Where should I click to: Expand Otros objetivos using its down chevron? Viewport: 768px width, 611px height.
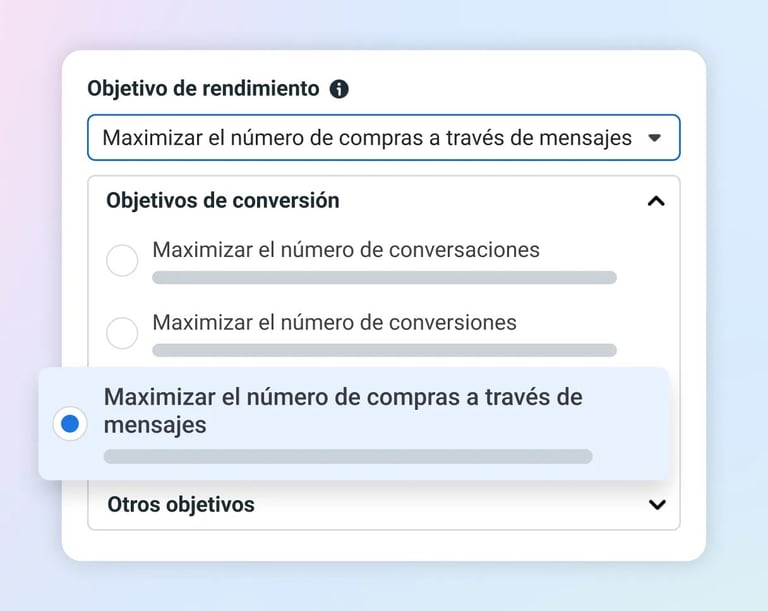click(657, 505)
